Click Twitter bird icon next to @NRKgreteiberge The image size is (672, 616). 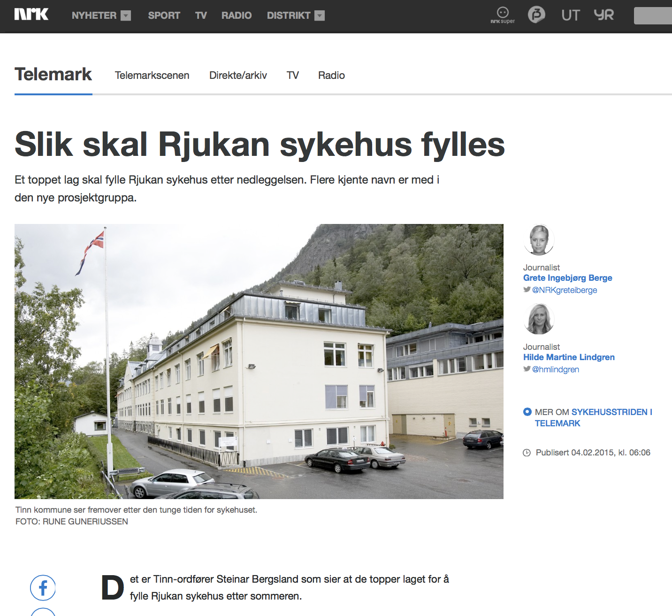[x=527, y=290]
